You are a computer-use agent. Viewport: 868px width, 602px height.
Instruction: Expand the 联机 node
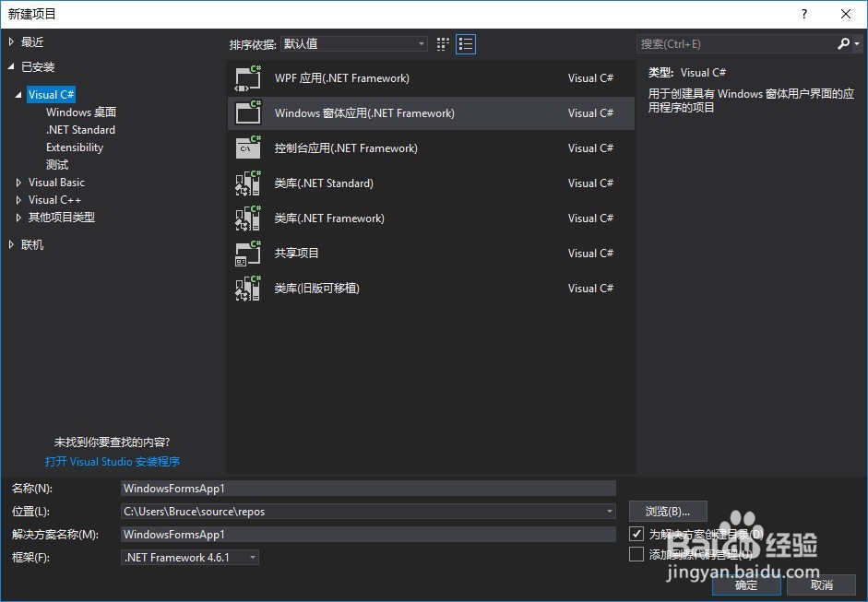point(12,244)
